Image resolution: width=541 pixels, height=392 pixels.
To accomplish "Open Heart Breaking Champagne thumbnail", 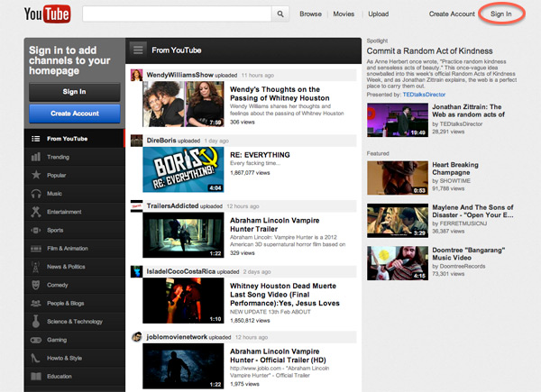I will (398, 178).
